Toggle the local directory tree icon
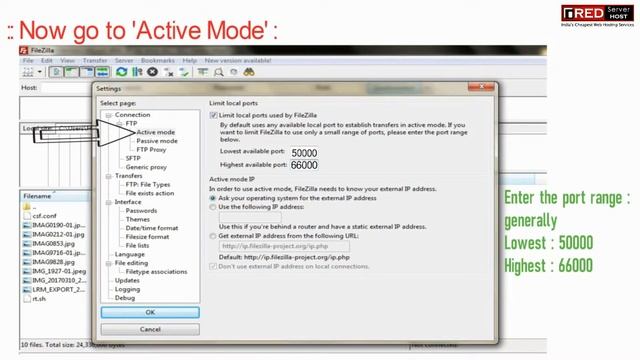The width and height of the screenshot is (640, 360). coord(71,72)
